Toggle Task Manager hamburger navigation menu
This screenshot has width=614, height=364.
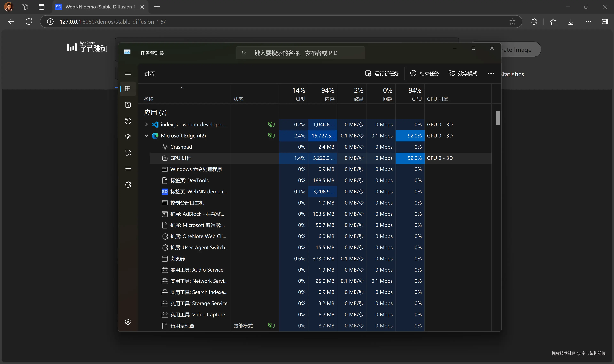(128, 73)
